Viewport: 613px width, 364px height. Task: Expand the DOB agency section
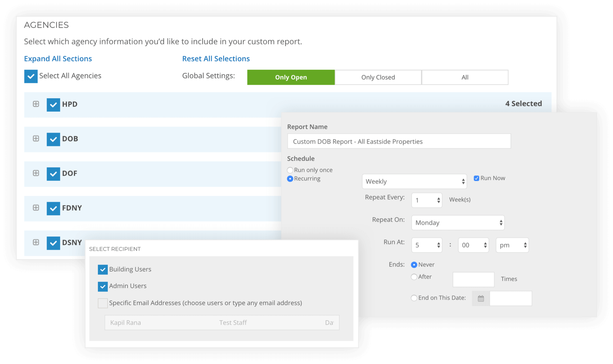(x=36, y=139)
